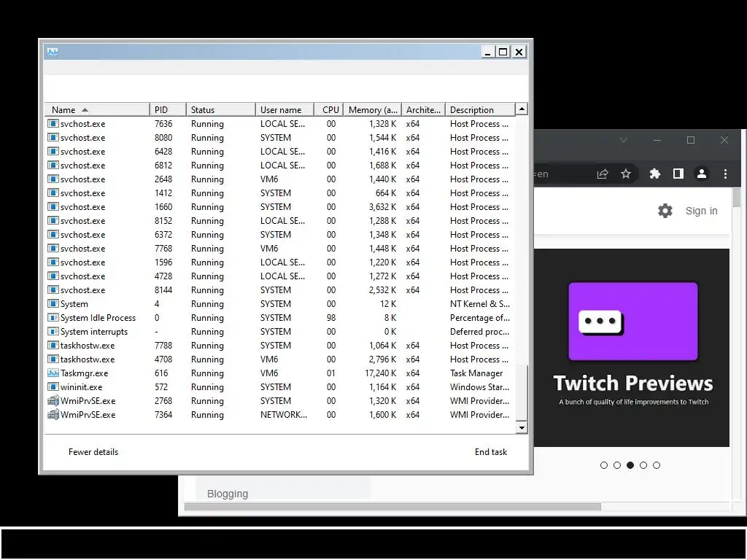Select svchost.exe row with PID 1412

coord(280,192)
